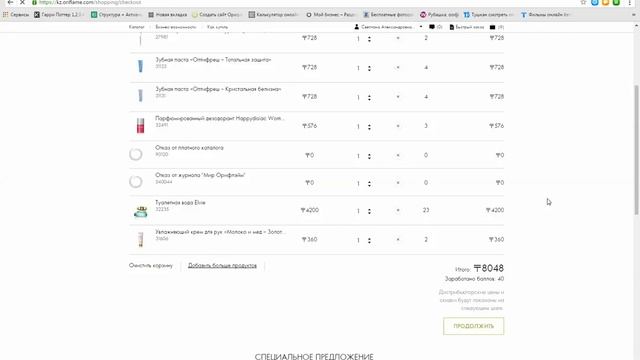Change quantity stepper for Happydisiac deodorant
The width and height of the screenshot is (640, 360).
coord(369,127)
